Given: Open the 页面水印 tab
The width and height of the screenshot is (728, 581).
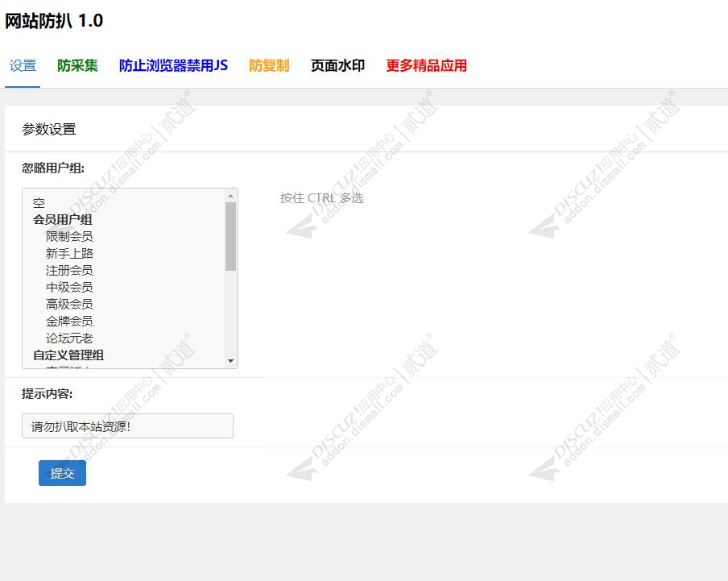Looking at the screenshot, I should 338,65.
